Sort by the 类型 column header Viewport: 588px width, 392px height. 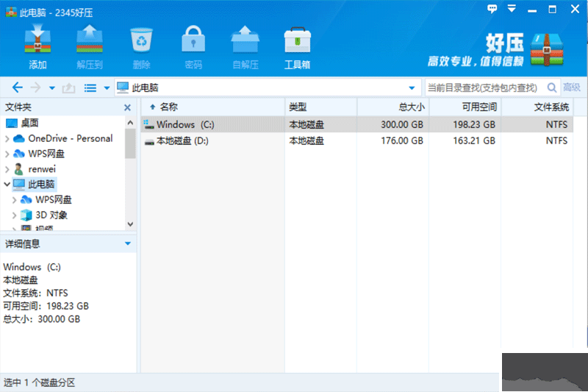click(x=321, y=107)
